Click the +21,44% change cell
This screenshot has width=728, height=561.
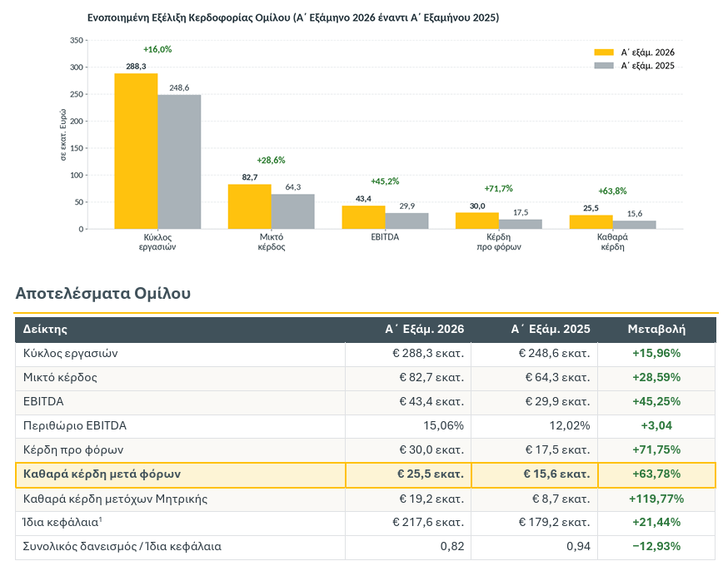(656, 523)
